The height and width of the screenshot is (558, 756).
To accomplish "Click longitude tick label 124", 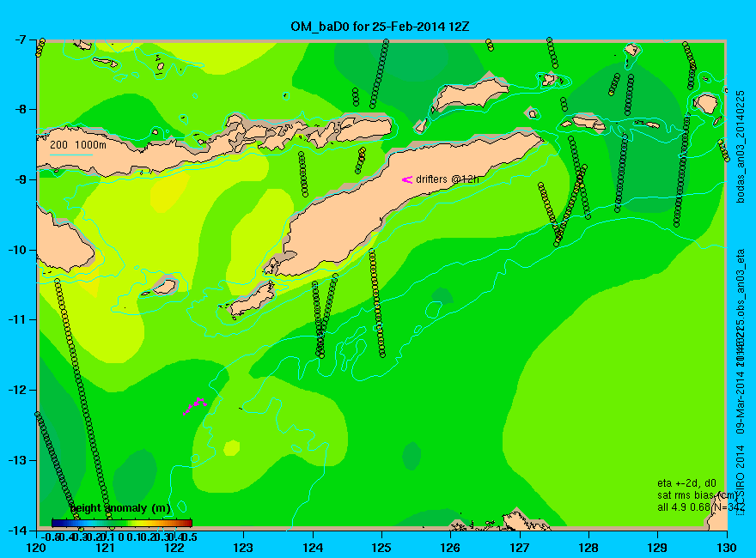I will pyautogui.click(x=313, y=548).
